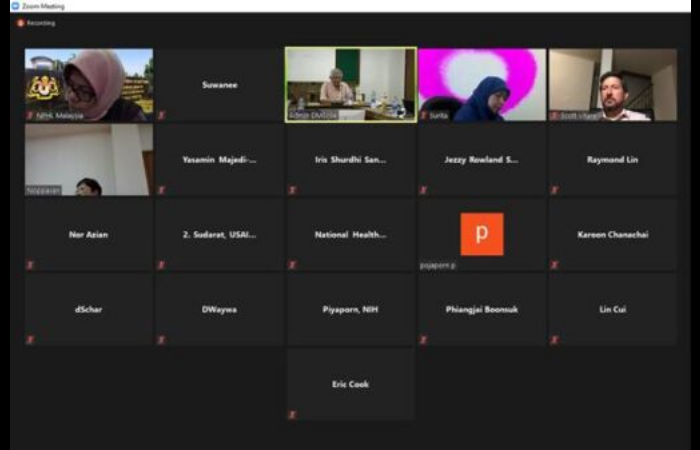
Task: Click muted mic icon on Scott's video
Action: pos(554,115)
